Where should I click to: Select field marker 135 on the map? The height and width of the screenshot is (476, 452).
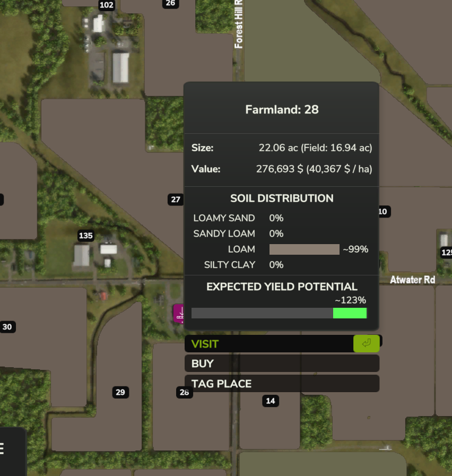85,236
